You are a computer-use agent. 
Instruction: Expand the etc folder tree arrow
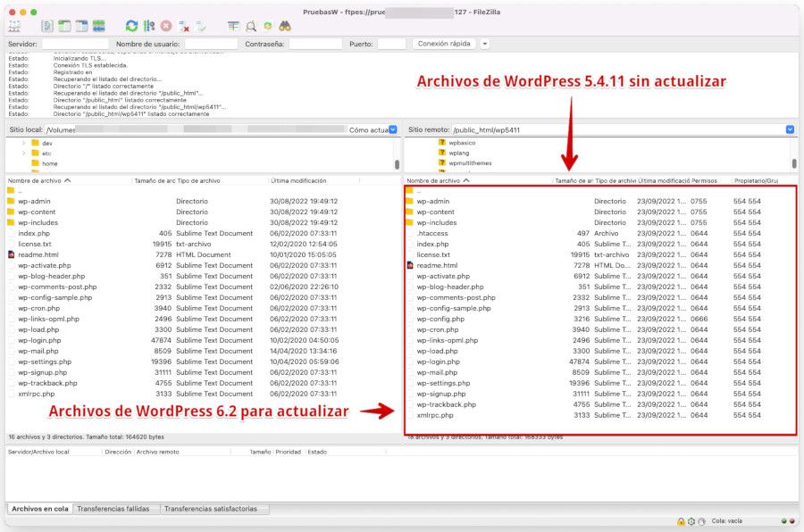23,154
